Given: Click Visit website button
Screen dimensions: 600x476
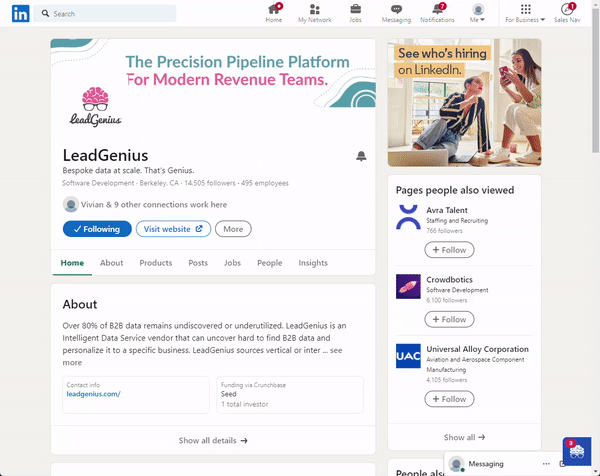Looking at the screenshot, I should pos(173,229).
